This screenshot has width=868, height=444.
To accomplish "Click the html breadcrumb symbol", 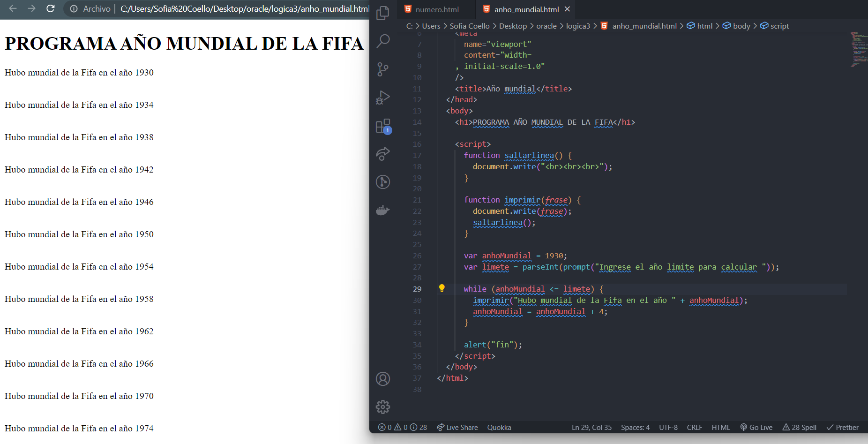I will pos(700,26).
